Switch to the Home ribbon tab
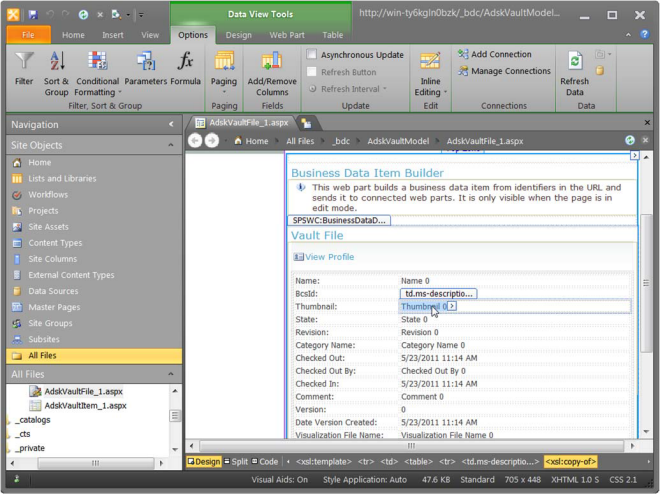Image resolution: width=660 pixels, height=494 pixels. pyautogui.click(x=73, y=35)
